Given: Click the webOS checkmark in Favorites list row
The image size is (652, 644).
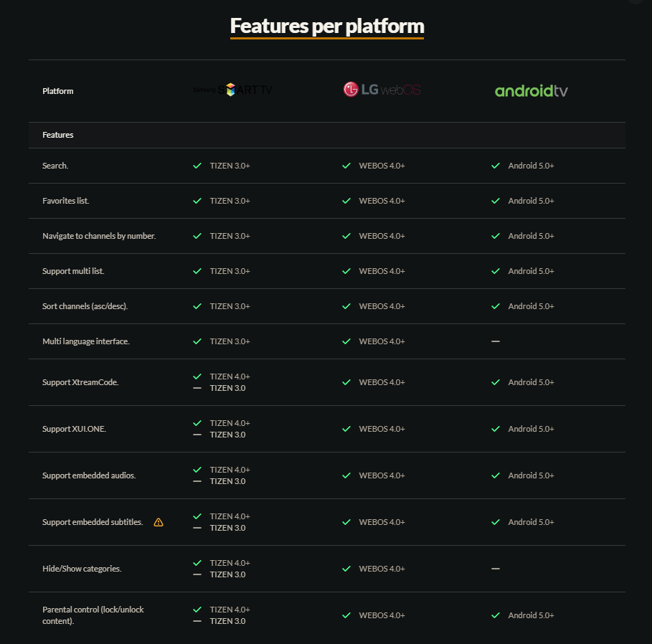Looking at the screenshot, I should tap(346, 201).
